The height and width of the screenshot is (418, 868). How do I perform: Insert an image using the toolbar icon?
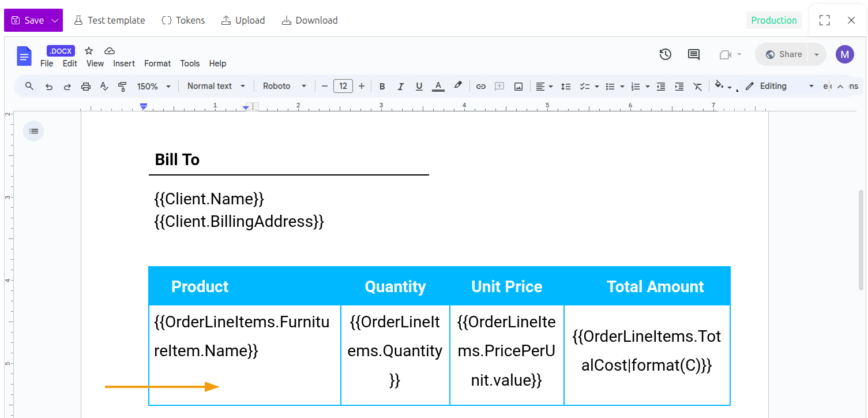coord(518,85)
